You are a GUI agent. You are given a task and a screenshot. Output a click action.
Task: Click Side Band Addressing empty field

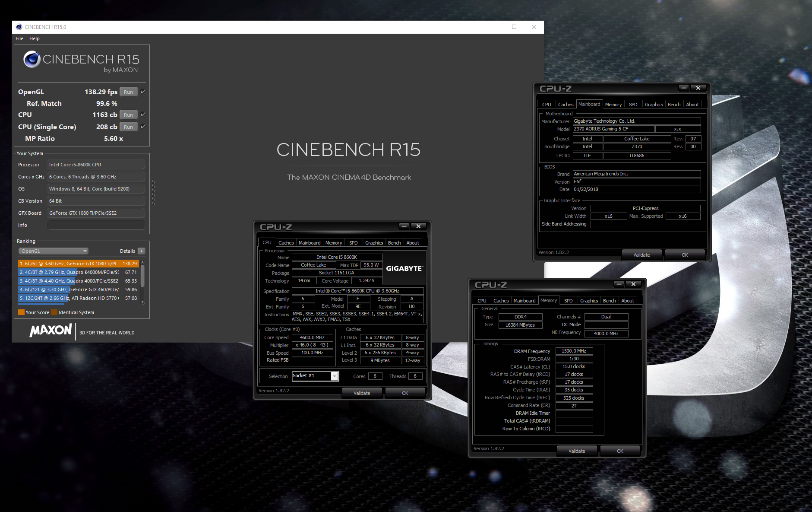[609, 224]
